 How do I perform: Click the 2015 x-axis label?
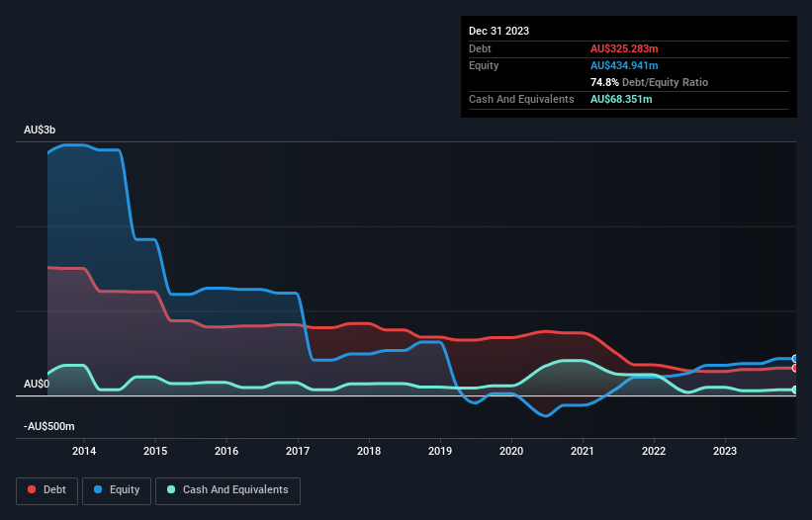coord(155,451)
